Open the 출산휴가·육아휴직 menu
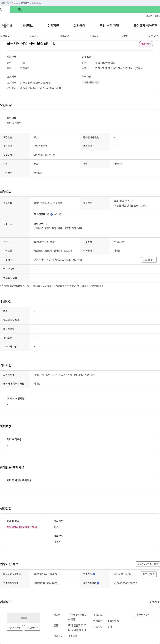The height and width of the screenshot is (644, 160). pyautogui.click(x=145, y=25)
